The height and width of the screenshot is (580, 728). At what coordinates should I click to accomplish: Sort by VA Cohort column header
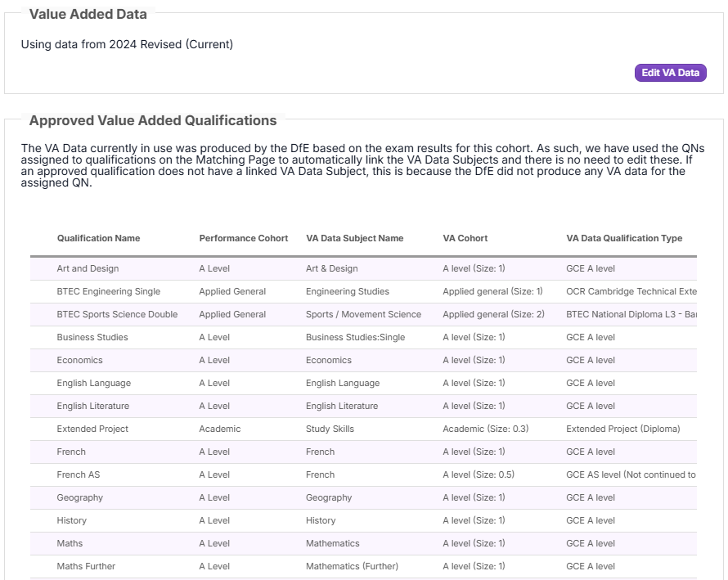point(465,238)
